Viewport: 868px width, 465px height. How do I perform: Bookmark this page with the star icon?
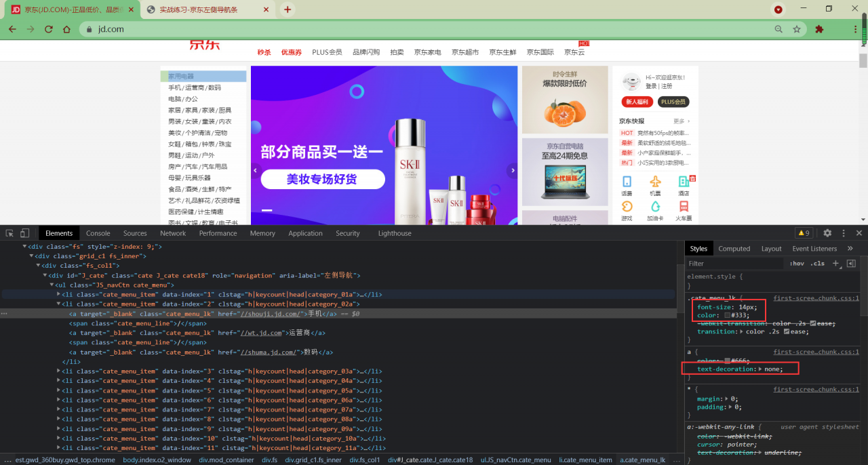pyautogui.click(x=797, y=29)
